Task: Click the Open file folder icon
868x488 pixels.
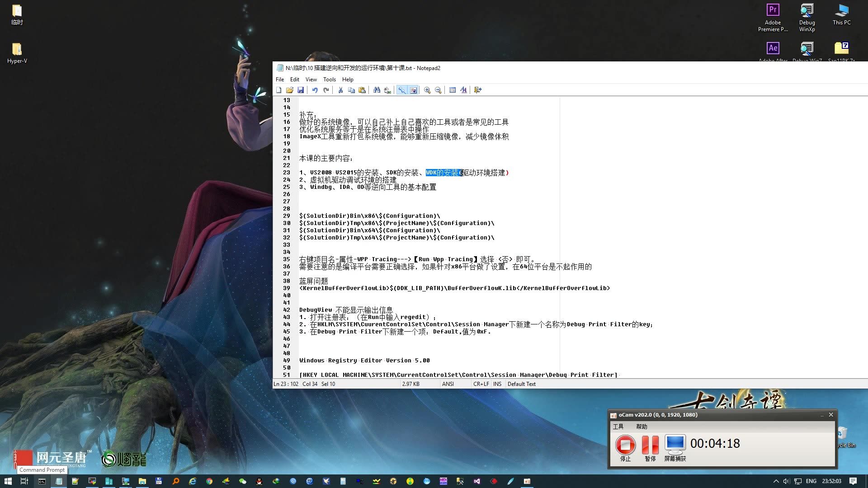Action: [x=290, y=90]
